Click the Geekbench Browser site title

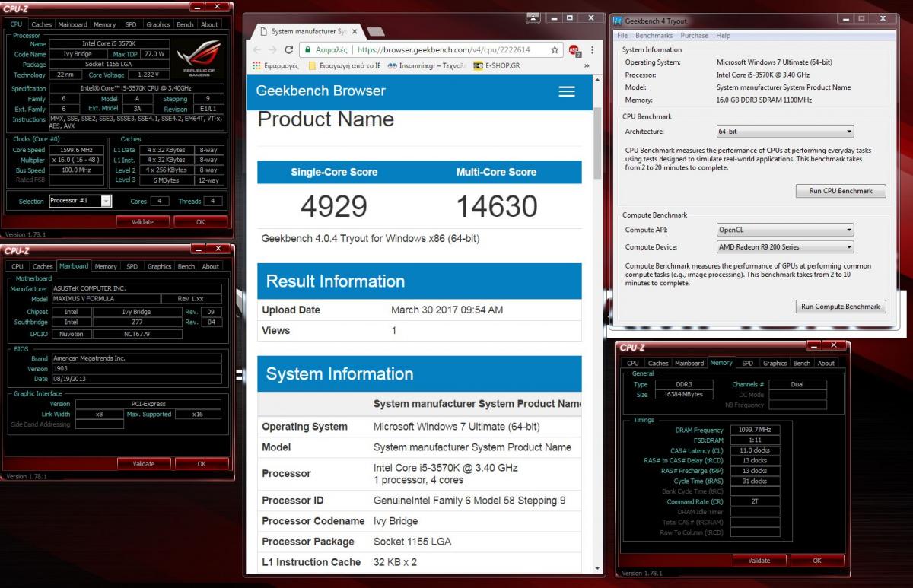[x=320, y=91]
